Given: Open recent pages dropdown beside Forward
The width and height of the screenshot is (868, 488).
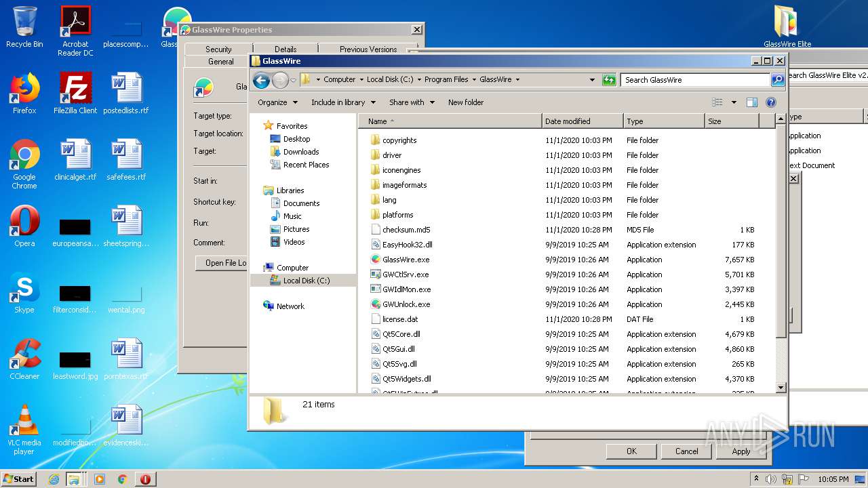Looking at the screenshot, I should click(293, 80).
